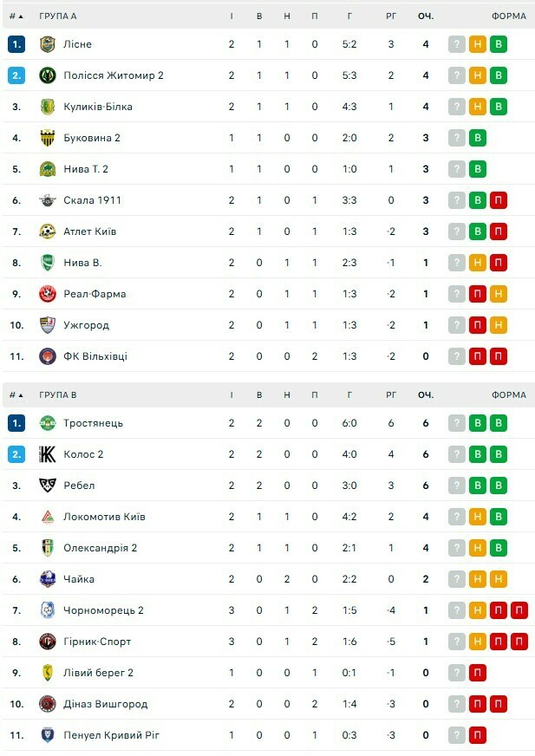Click the Пенуел Кривий Ріг crest
The height and width of the screenshot is (756, 535).
[48, 735]
